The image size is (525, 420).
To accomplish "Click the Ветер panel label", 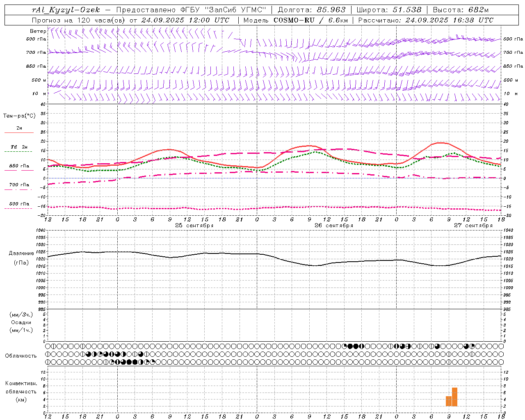I will (x=38, y=31).
